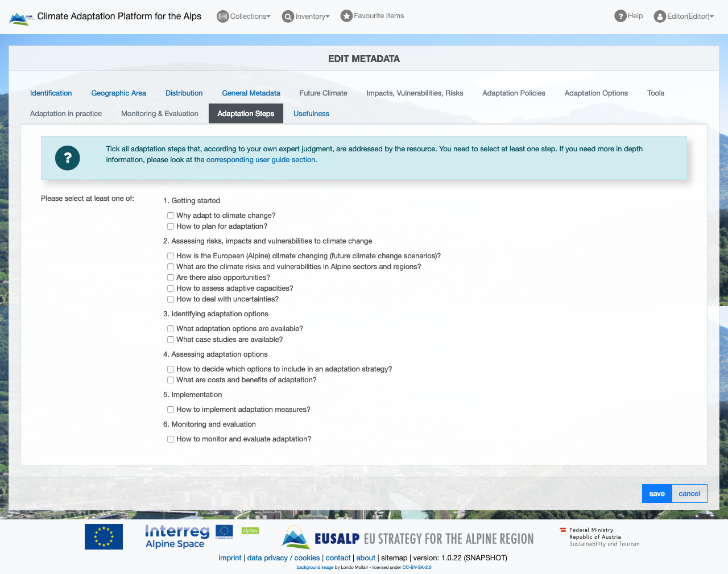Enable 'How to deal with uncertainties?' checkbox

[x=171, y=299]
